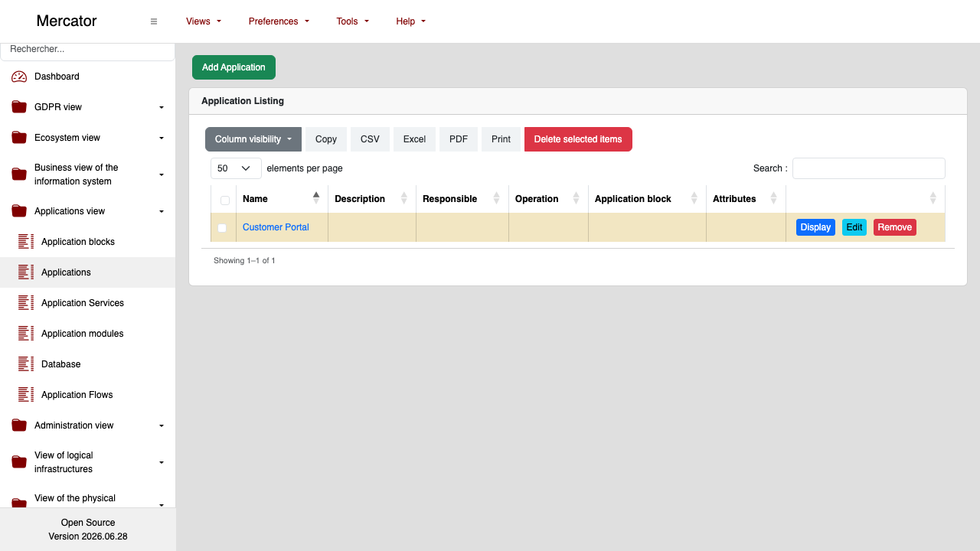Open Application modules in sidebar
This screenshot has width=980, height=551.
pyautogui.click(x=83, y=334)
